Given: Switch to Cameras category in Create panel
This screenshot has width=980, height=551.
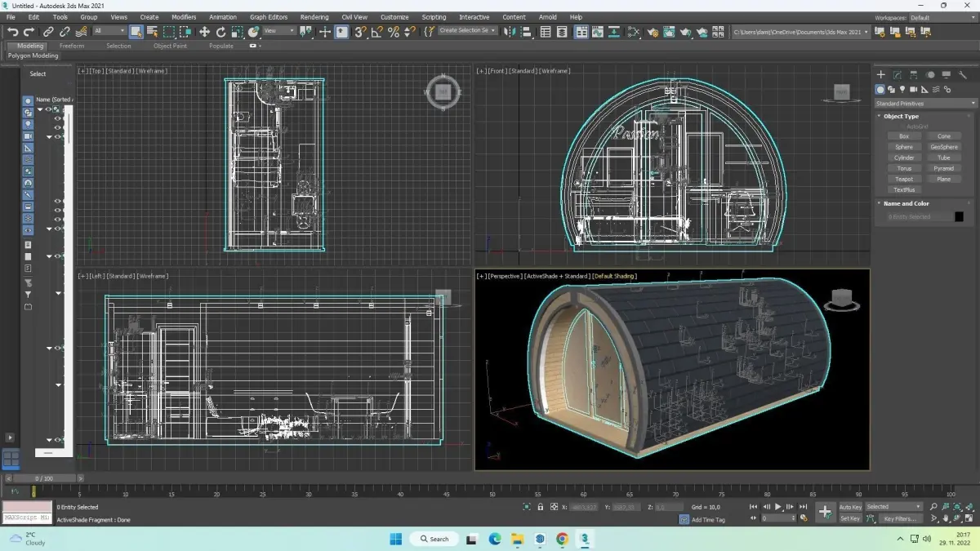Looking at the screenshot, I should 914,90.
